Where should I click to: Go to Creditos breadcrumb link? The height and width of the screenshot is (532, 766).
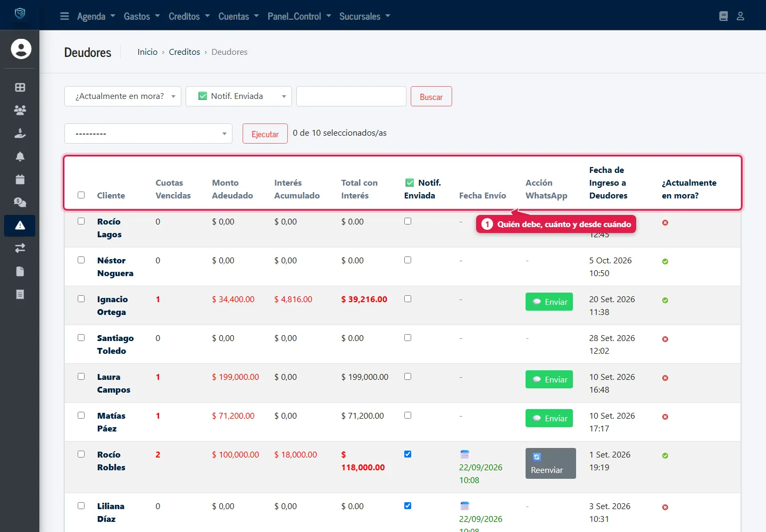pos(185,52)
